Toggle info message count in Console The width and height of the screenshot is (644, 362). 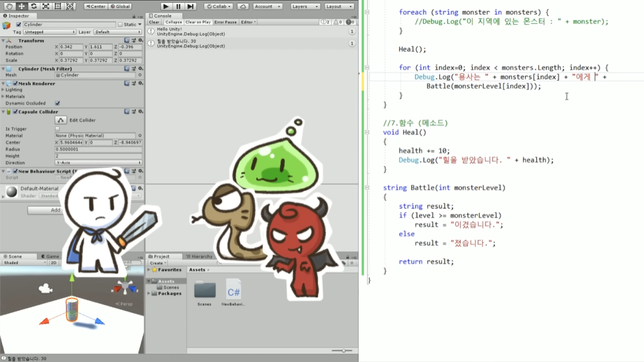click(x=325, y=22)
